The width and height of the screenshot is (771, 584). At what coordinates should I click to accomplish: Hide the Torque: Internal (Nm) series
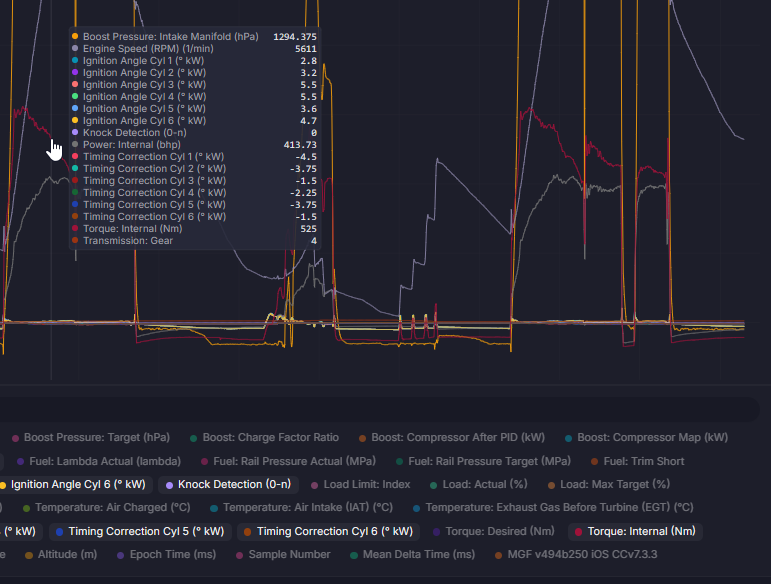coord(635,531)
